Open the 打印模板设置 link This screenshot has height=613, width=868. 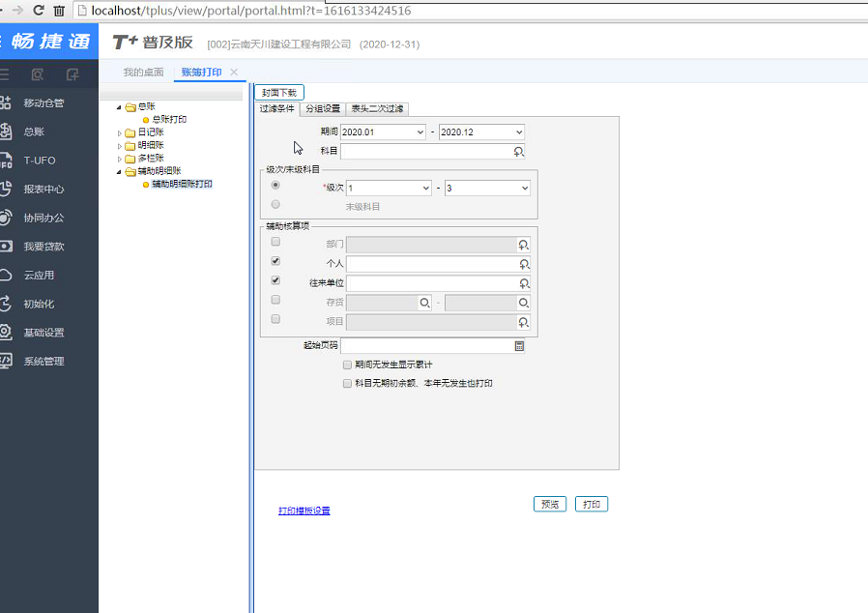coord(304,511)
